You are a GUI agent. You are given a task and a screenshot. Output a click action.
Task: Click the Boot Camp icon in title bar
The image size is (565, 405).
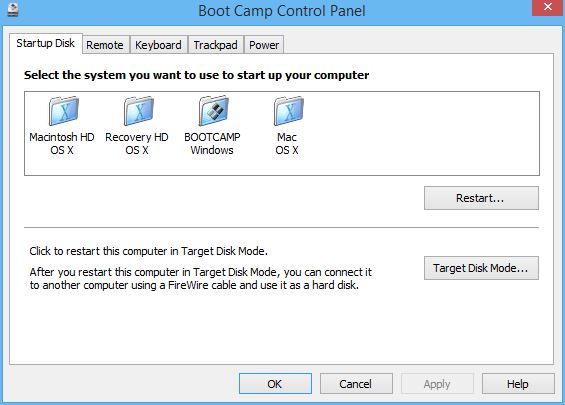pyautogui.click(x=13, y=10)
